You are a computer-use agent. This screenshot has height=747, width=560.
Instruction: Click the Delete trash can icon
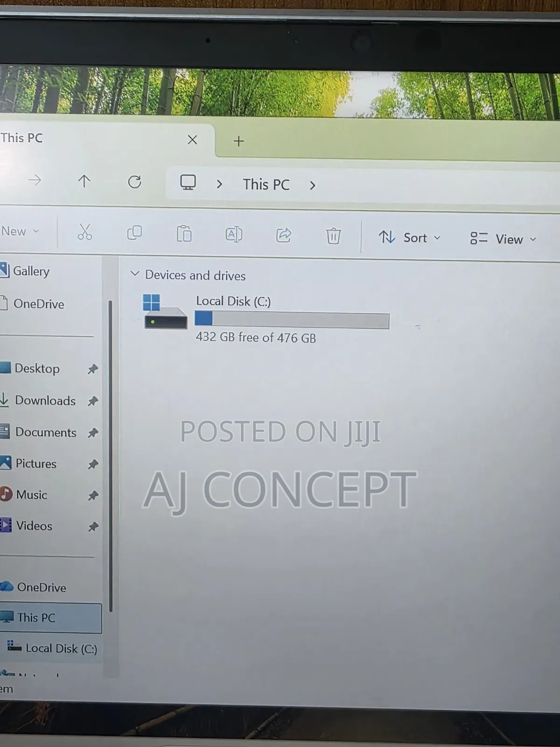click(x=333, y=236)
